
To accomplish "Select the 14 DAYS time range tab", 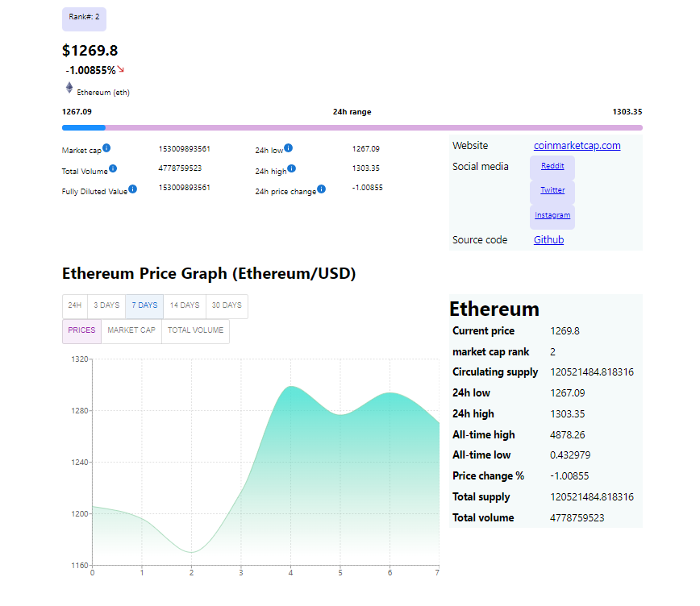I will 185,305.
